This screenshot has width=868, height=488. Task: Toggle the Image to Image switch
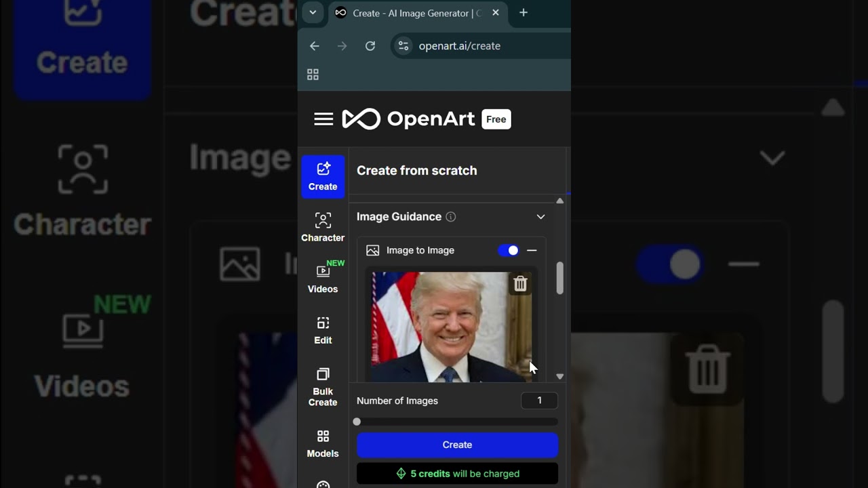[509, 250]
